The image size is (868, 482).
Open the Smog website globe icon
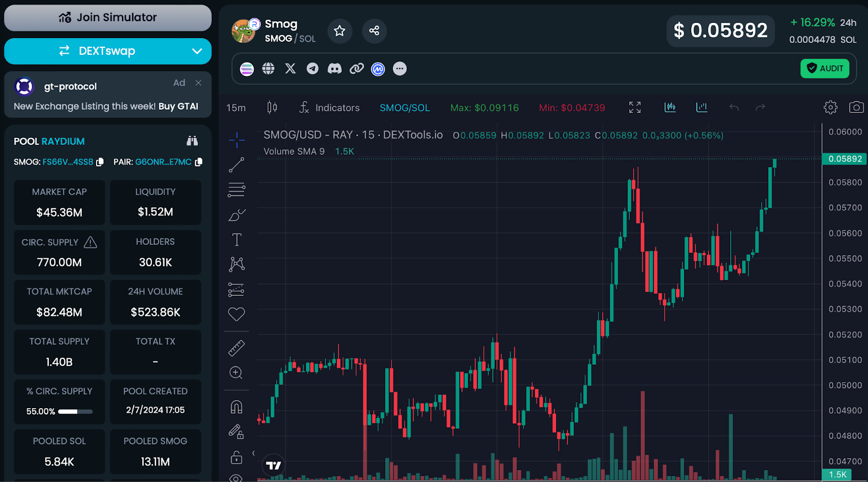(x=268, y=69)
